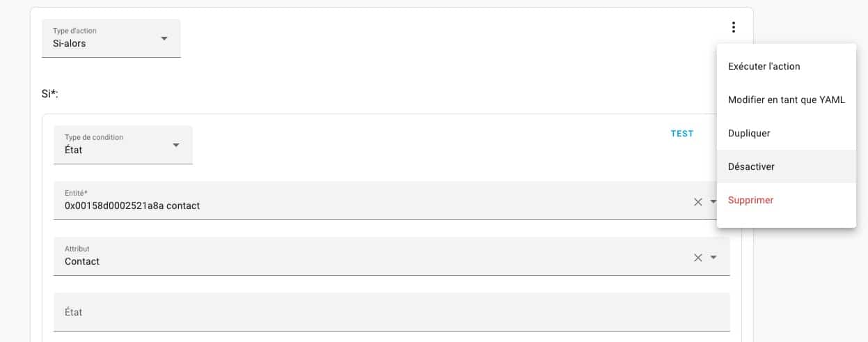Image resolution: width=868 pixels, height=342 pixels.
Task: Click the arrow beside Type de condition
Action: 176,145
